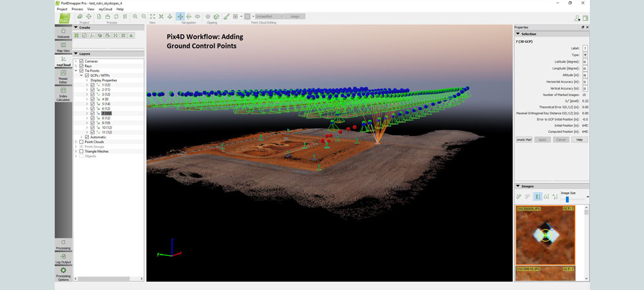The height and width of the screenshot is (290, 644).
Task: Collapse the Selection section in Properties
Action: (x=518, y=34)
